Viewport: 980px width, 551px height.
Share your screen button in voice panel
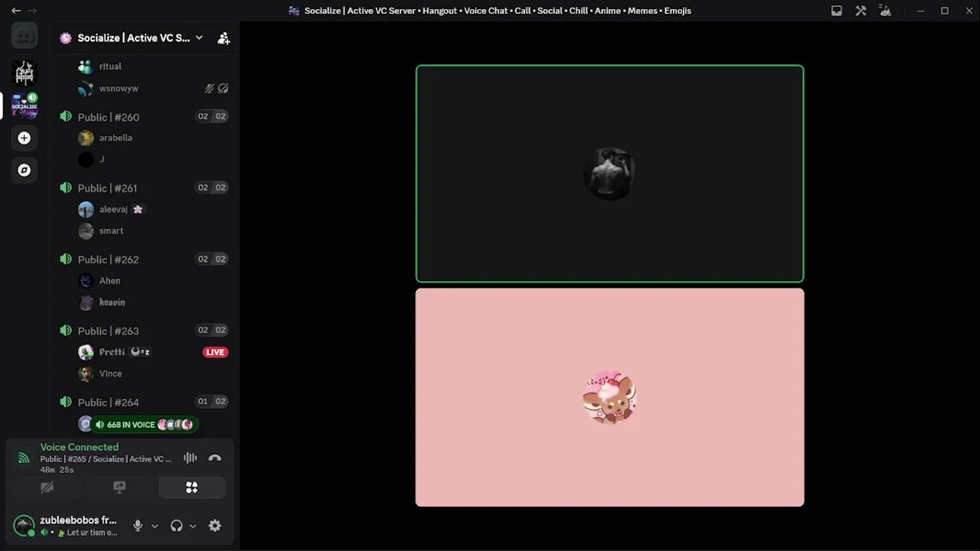pyautogui.click(x=119, y=487)
